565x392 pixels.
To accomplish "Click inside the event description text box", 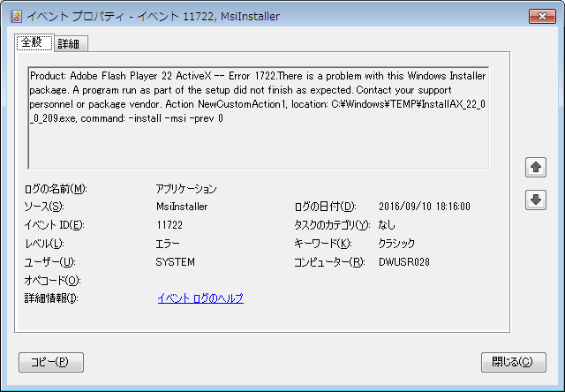I will [x=259, y=117].
